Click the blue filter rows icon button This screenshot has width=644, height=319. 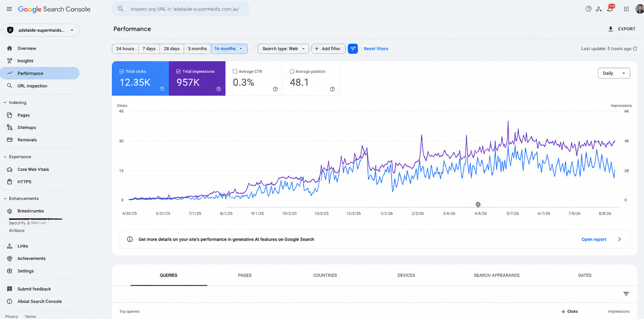click(353, 49)
